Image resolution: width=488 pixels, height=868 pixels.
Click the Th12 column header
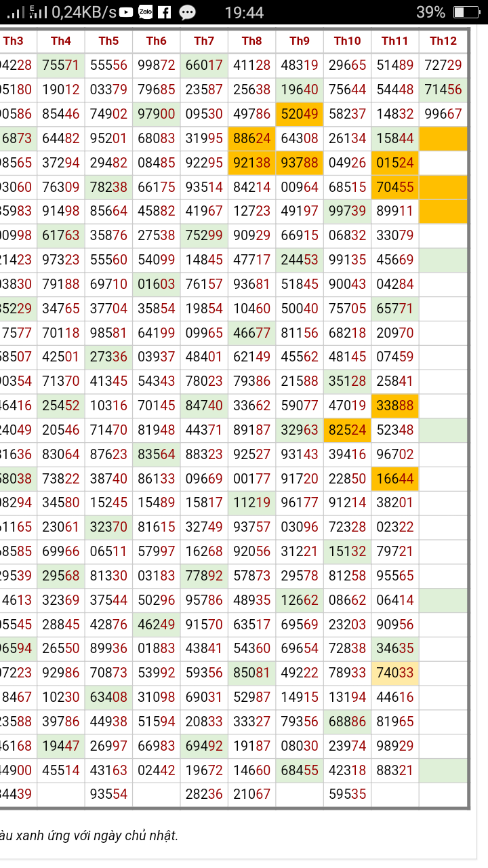[443, 41]
